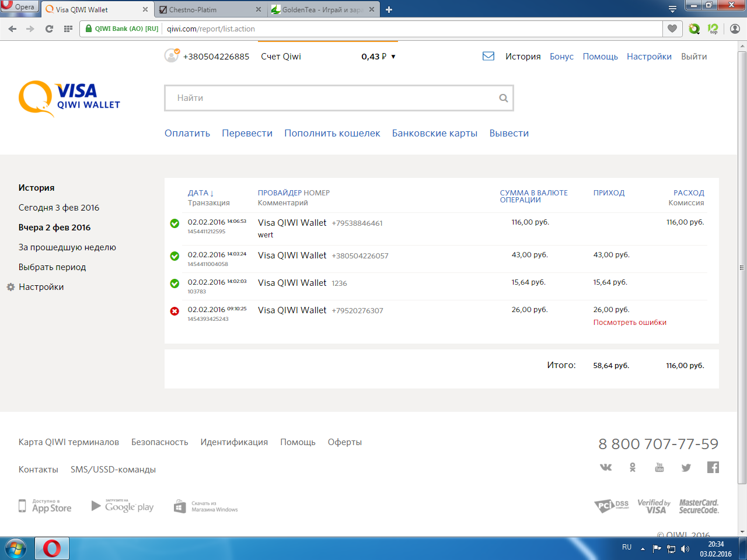Click inside the Найти search field

(x=338, y=98)
